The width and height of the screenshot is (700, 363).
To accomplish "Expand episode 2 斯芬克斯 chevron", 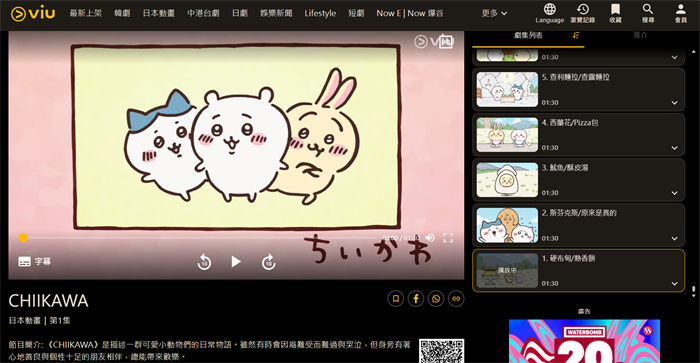I will click(x=675, y=238).
